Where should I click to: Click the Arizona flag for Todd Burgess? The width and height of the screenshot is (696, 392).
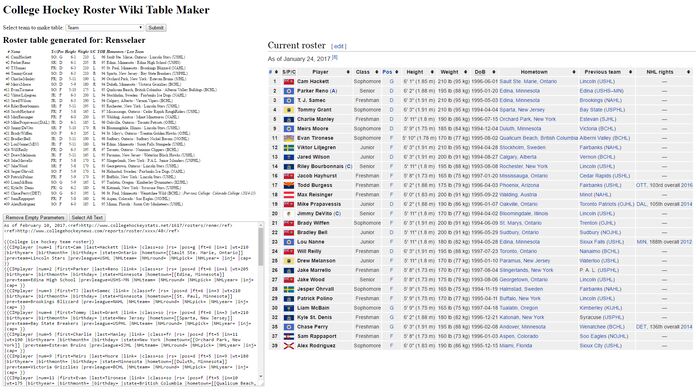pos(289,185)
